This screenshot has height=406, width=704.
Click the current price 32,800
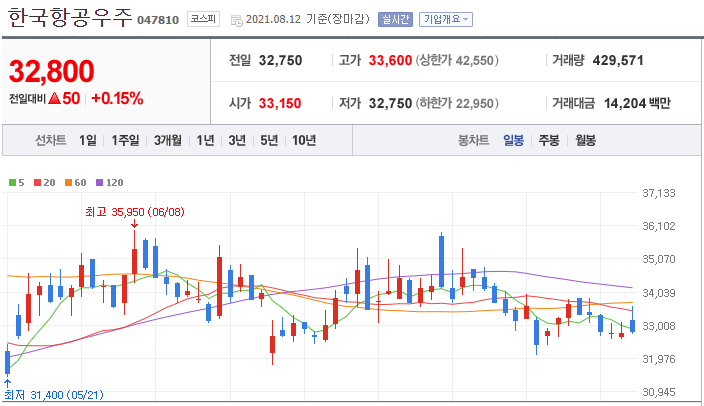[52, 71]
